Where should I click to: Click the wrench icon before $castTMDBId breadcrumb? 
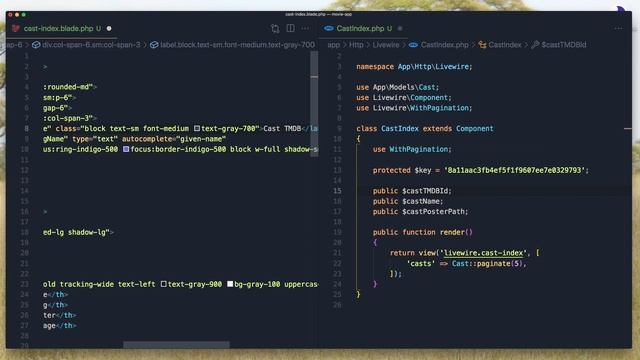point(535,45)
